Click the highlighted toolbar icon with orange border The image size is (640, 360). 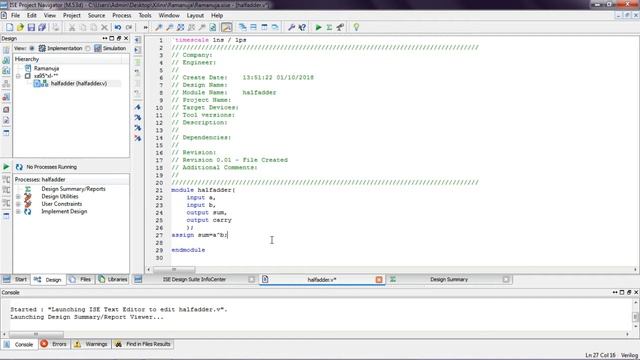pyautogui.click(x=227, y=27)
